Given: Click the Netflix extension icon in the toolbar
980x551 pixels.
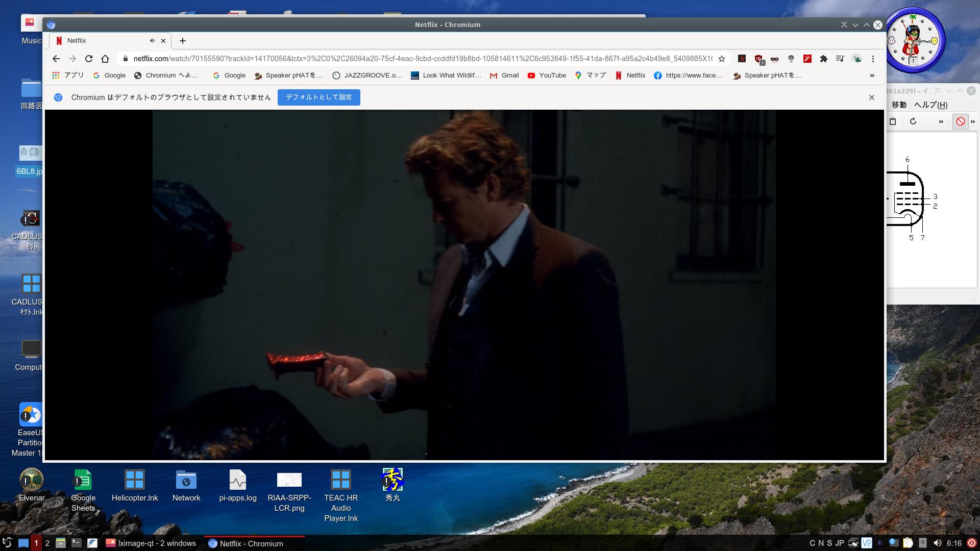Looking at the screenshot, I should coord(742,58).
